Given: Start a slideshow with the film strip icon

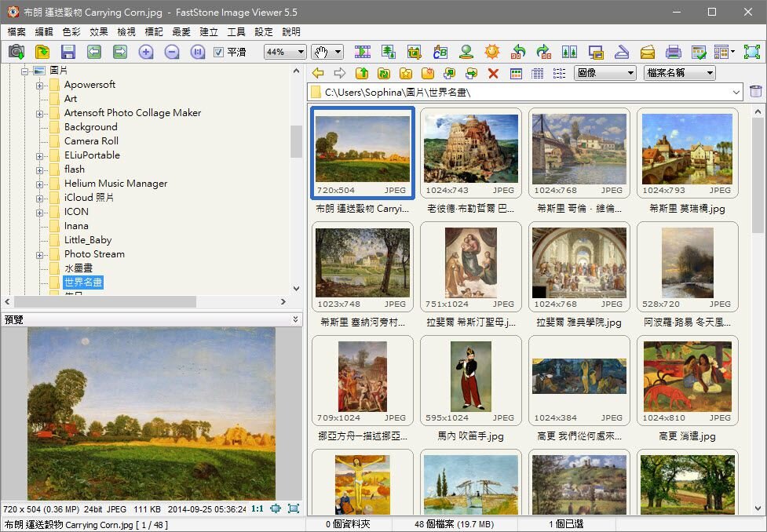Looking at the screenshot, I should pyautogui.click(x=363, y=51).
